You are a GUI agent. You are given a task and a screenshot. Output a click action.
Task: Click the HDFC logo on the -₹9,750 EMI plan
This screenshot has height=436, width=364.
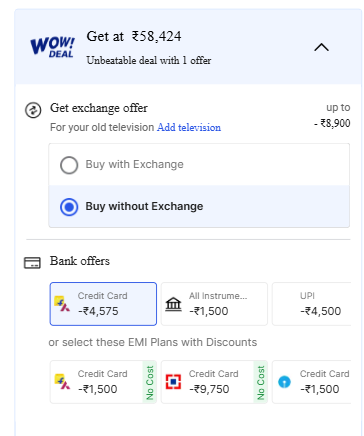[173, 382]
